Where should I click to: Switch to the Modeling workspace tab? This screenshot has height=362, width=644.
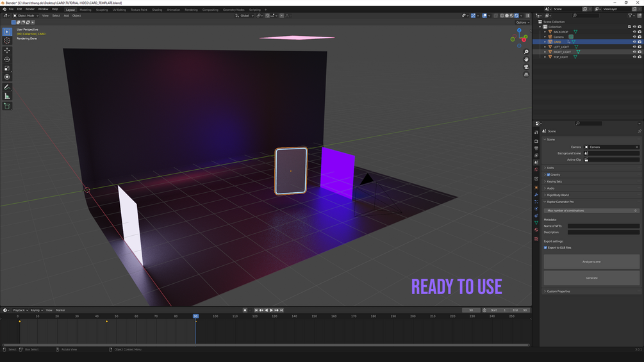[85, 10]
